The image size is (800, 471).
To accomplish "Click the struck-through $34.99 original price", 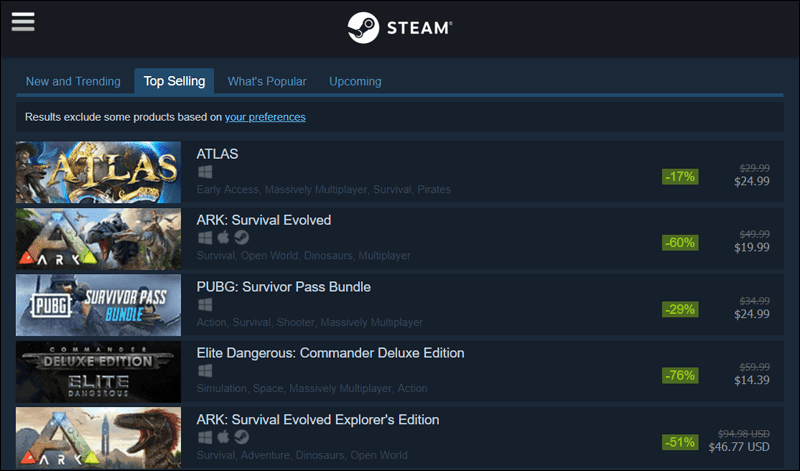I will (755, 301).
